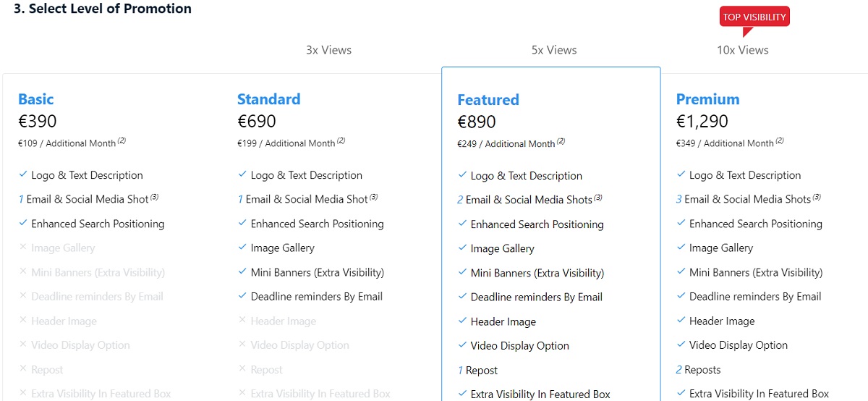868x401 pixels.
Task: Select the Standard promotion plan heading
Action: (268, 99)
